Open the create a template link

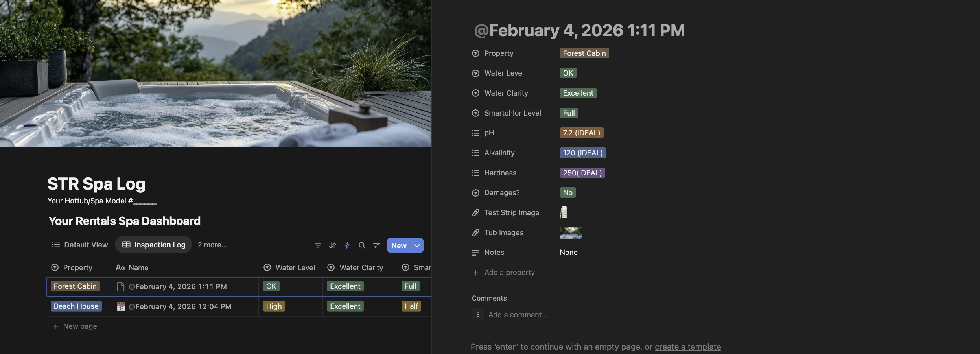688,347
